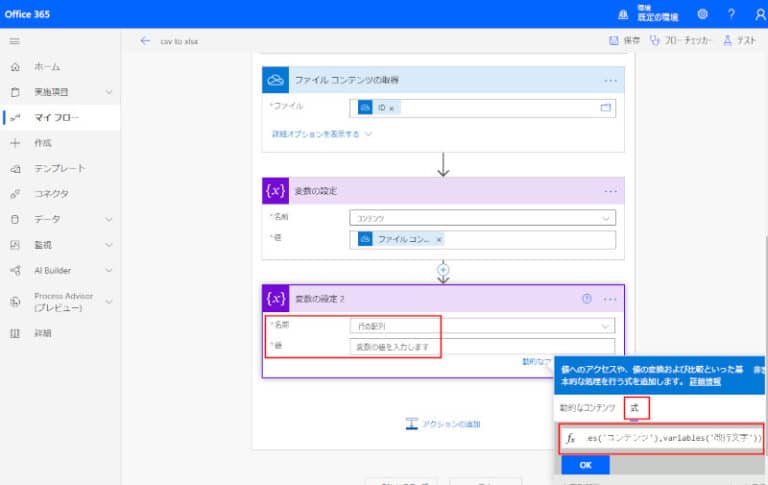
Task: Click the hamburger menu icon in sidebar
Action: [15, 41]
